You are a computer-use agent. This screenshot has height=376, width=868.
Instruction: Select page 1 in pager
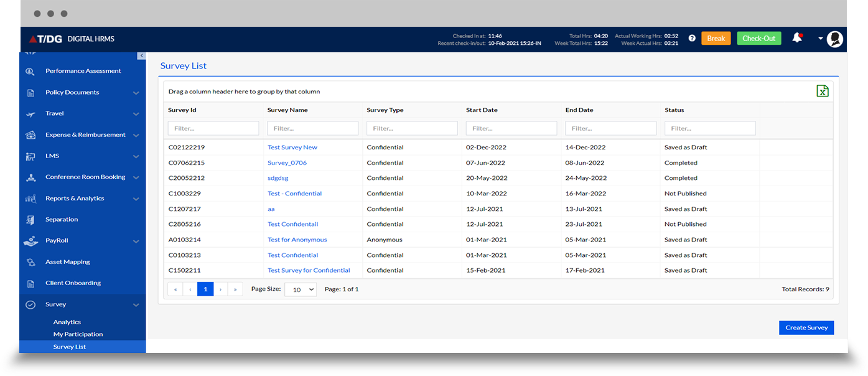click(x=205, y=289)
